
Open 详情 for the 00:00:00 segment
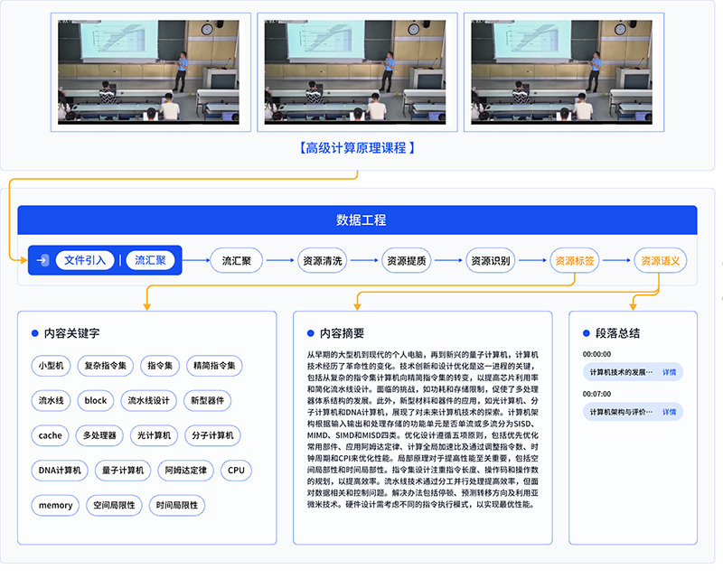point(669,372)
